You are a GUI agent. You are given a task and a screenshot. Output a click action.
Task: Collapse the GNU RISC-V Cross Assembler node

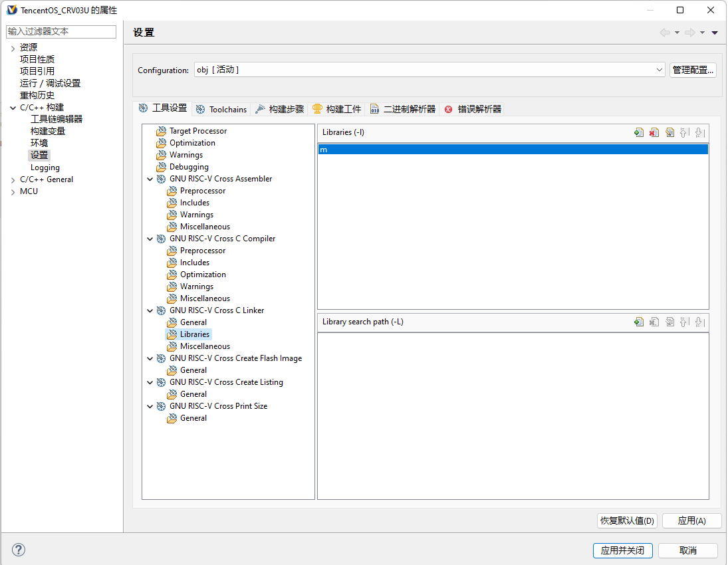[150, 179]
